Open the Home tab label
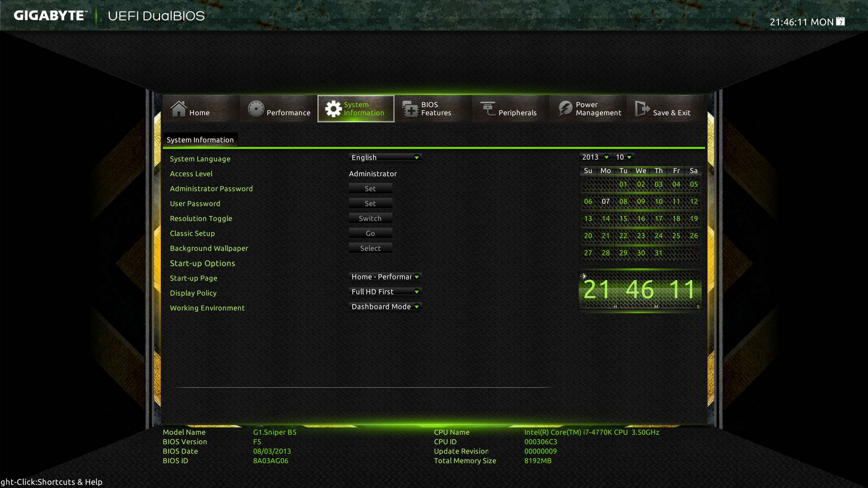Screen dimensions: 868x488 199,113
